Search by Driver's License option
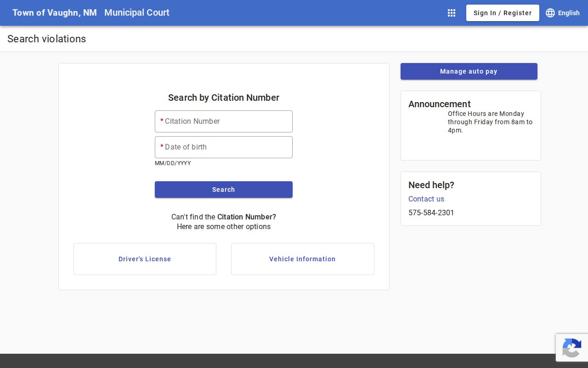The height and width of the screenshot is (368, 588). pos(145,259)
